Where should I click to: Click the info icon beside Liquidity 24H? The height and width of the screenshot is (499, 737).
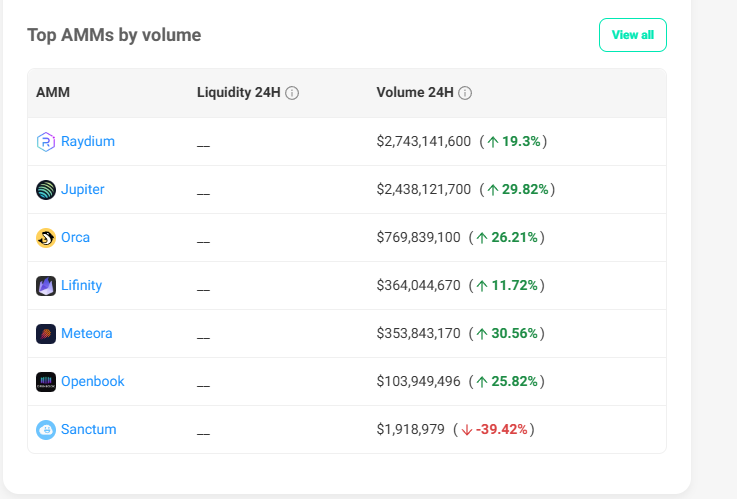pos(292,93)
